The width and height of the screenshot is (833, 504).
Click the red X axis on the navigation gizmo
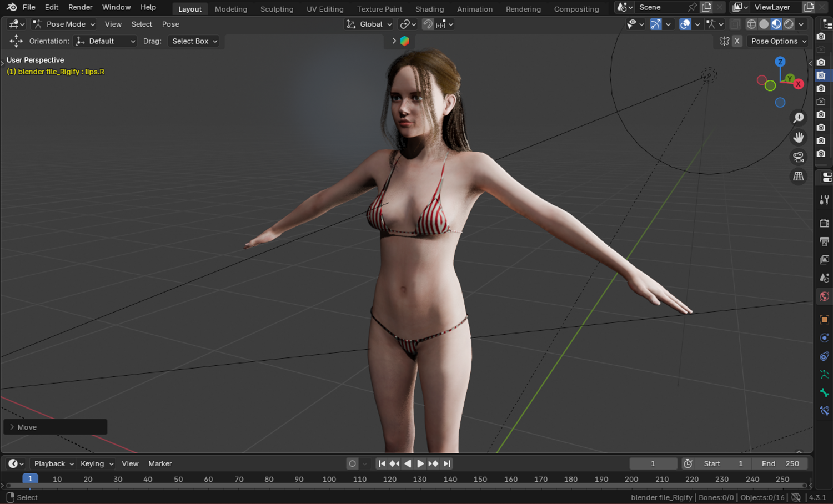(x=799, y=84)
